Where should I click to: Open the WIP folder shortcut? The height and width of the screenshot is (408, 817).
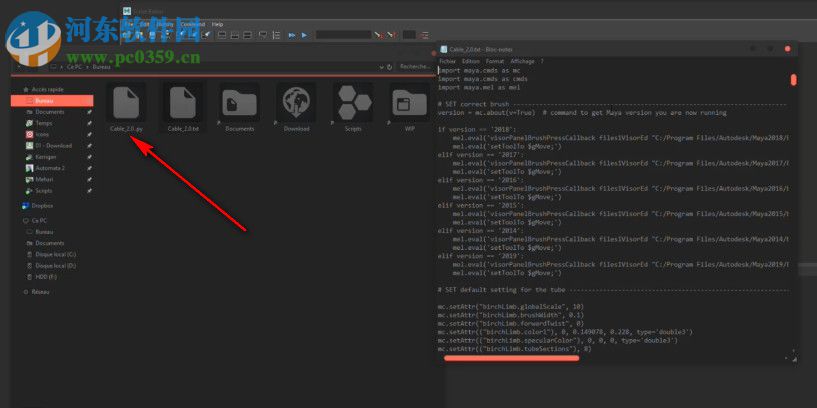coord(410,102)
